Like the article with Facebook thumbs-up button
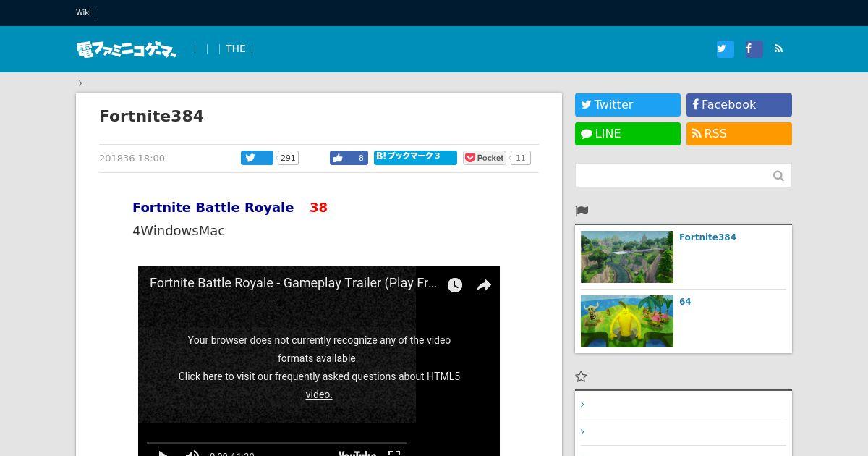The width and height of the screenshot is (868, 456). coord(349,158)
